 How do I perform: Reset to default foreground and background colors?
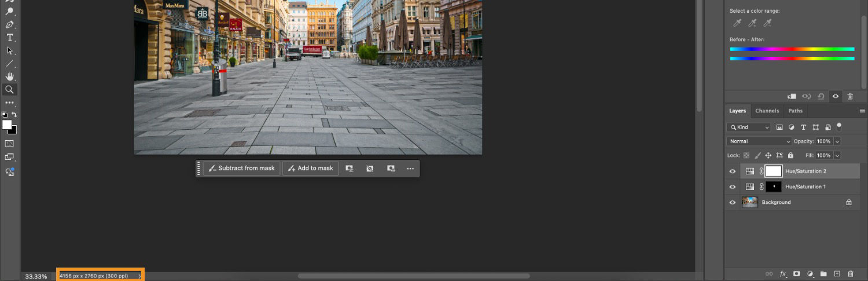(5, 115)
